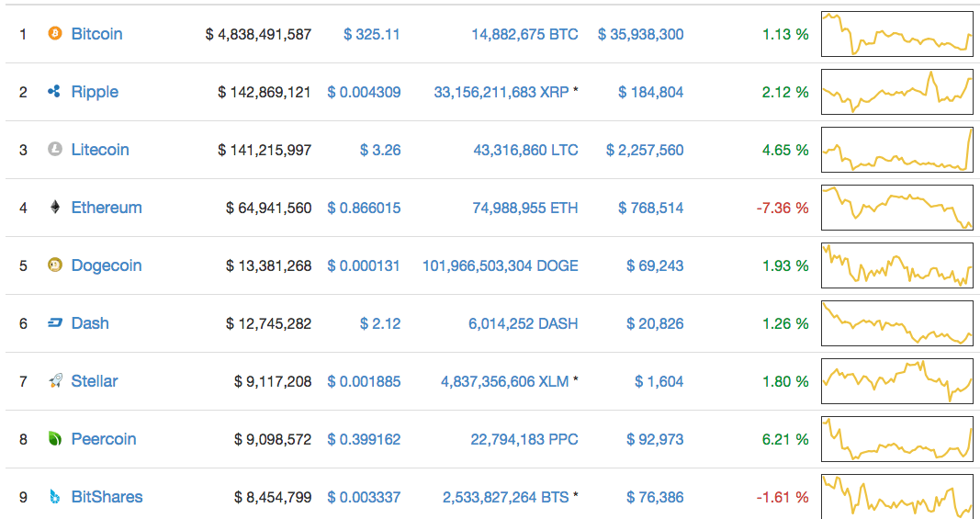Open the Ethereum name link
This screenshot has height=519, width=980.
point(107,208)
